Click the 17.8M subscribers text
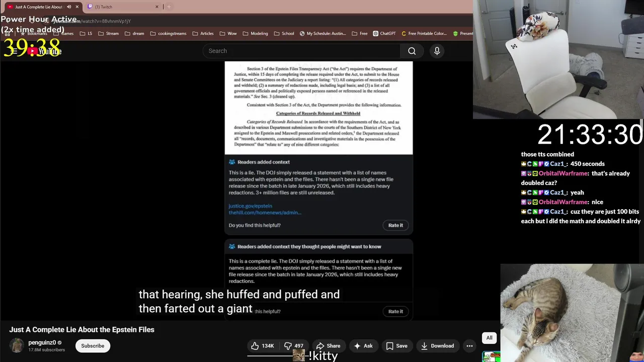644x362 pixels. [46, 350]
